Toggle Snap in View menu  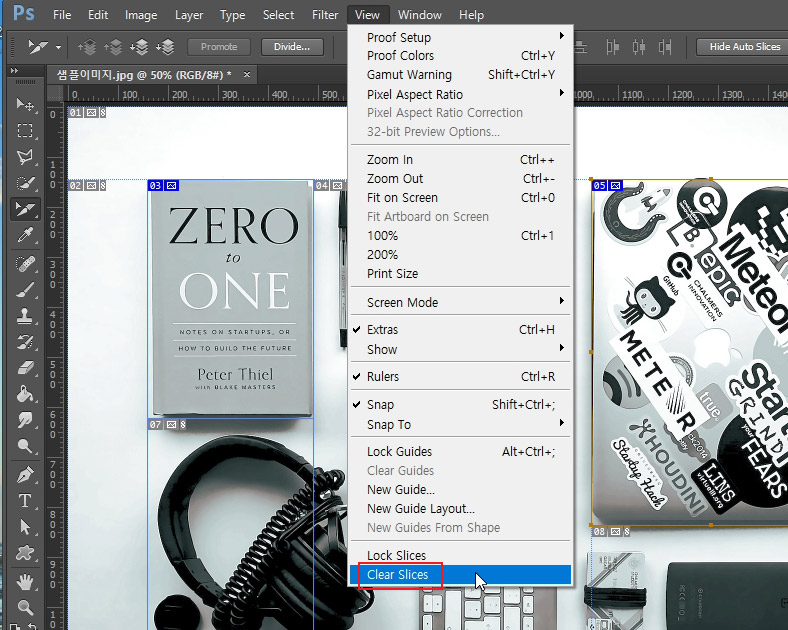[x=460, y=404]
